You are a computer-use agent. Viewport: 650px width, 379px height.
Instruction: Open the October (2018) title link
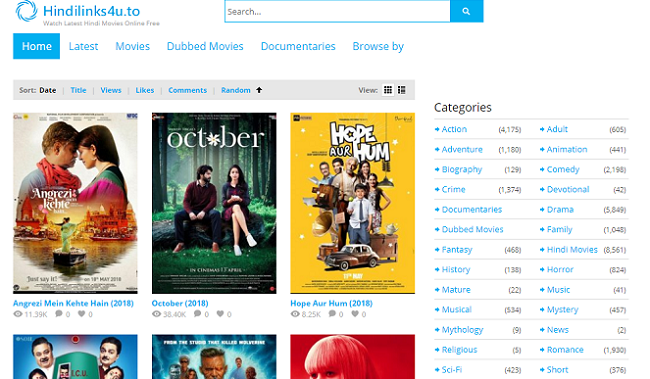[180, 303]
